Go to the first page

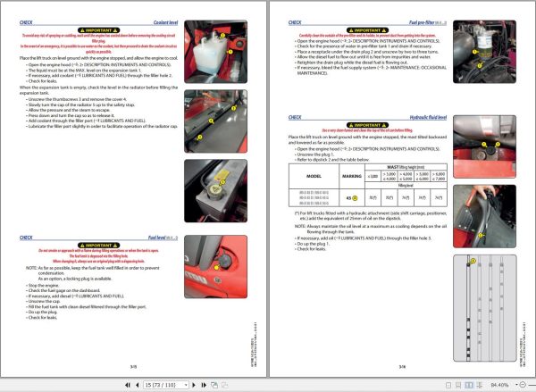(128, 385)
